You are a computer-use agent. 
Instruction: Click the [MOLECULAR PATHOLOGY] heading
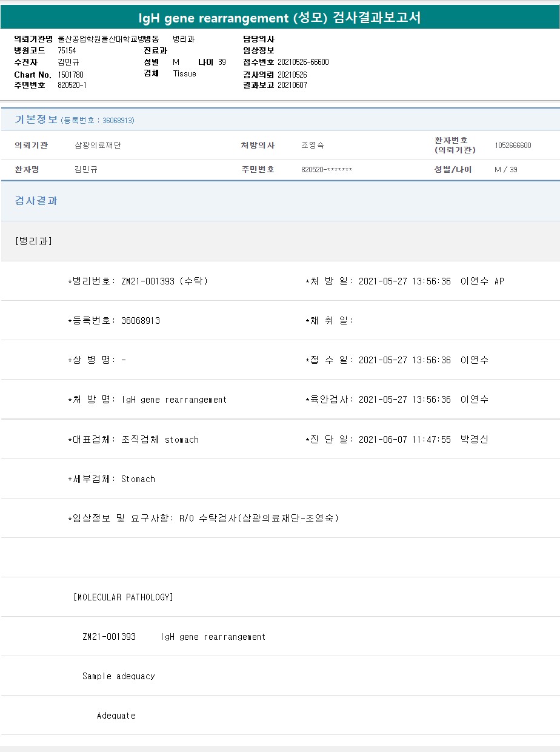click(123, 597)
